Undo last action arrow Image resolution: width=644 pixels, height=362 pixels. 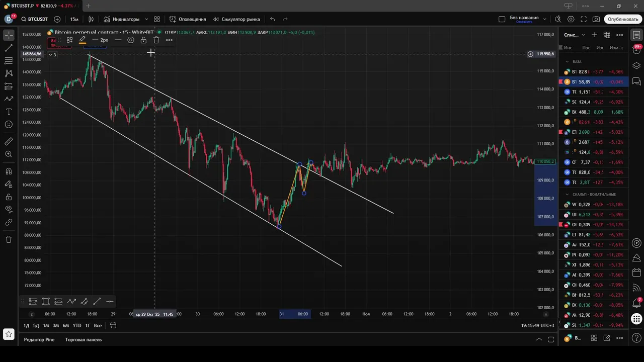(273, 19)
